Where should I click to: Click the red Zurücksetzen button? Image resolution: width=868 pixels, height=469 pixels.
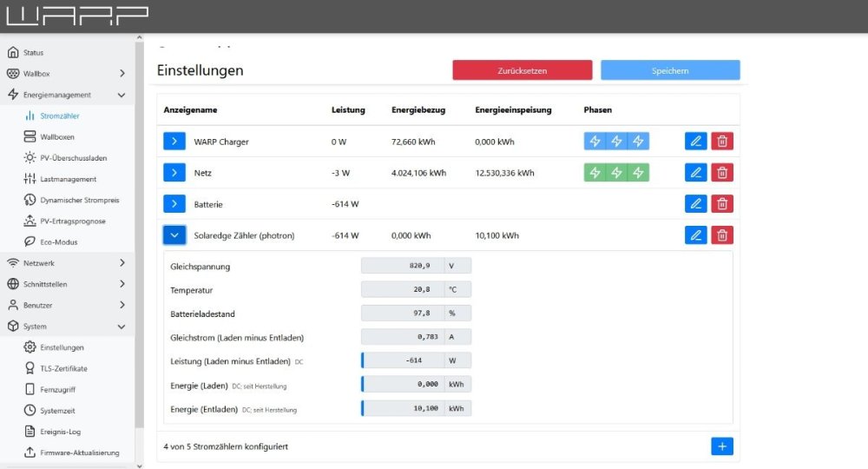[522, 70]
